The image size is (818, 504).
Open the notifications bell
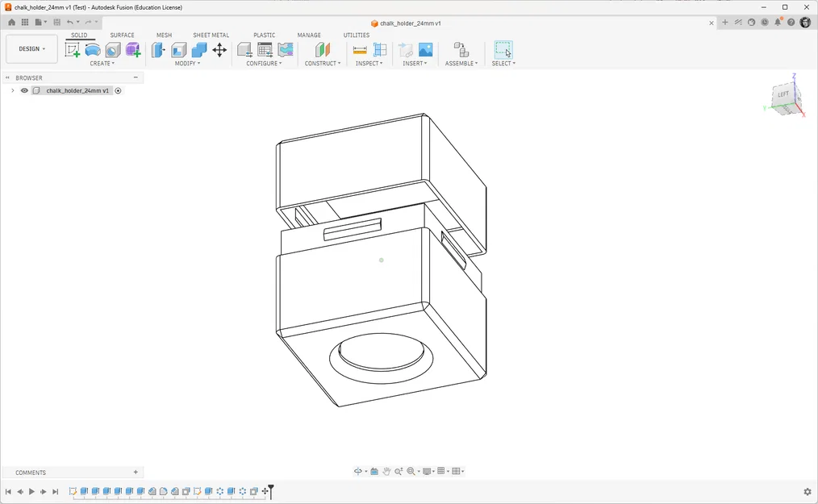778,22
